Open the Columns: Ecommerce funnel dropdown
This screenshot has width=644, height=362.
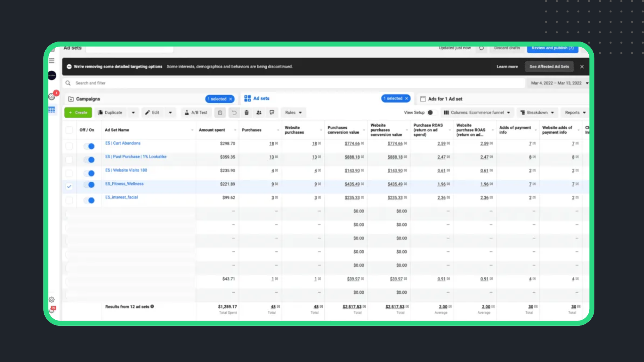477,113
